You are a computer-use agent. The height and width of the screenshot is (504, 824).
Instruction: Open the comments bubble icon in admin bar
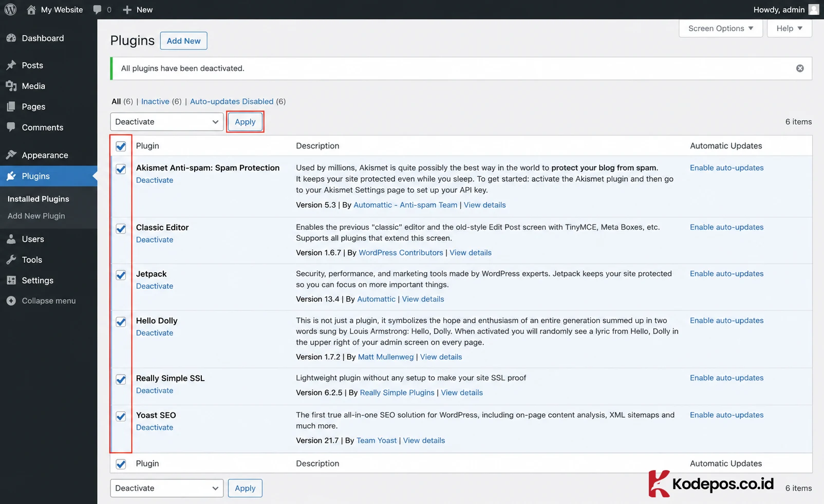pos(97,9)
